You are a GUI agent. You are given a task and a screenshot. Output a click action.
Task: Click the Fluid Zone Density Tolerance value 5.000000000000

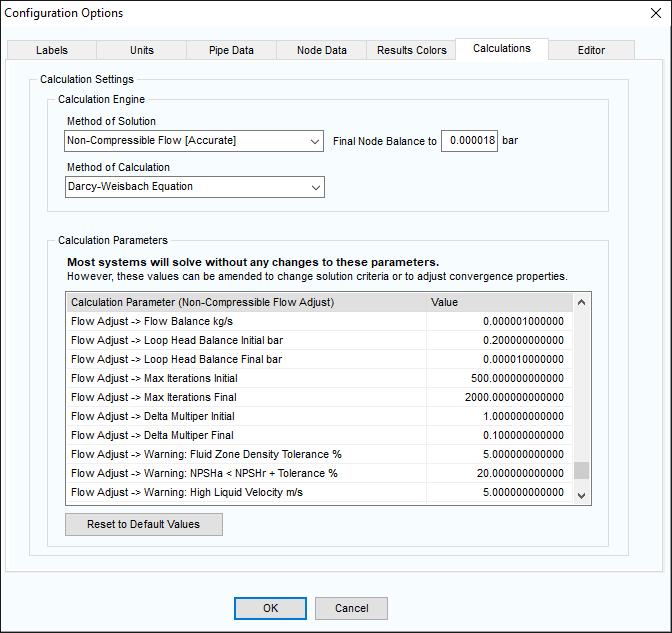tap(499, 454)
